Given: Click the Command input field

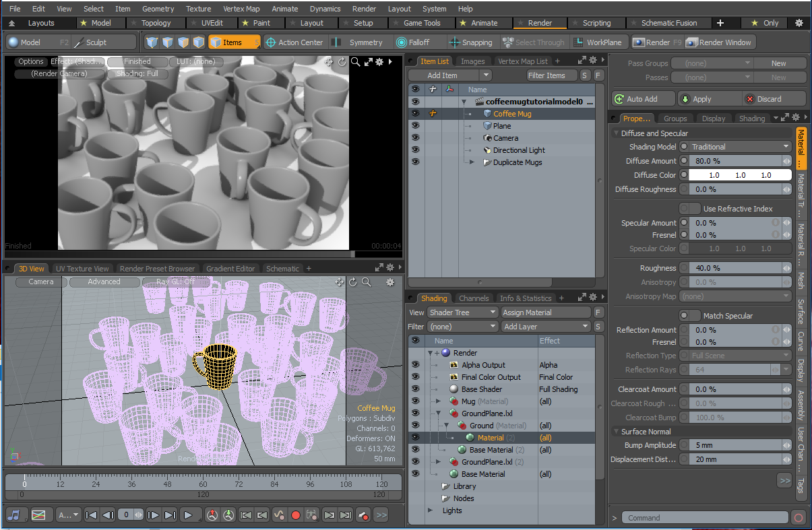Looking at the screenshot, I should click(x=704, y=518).
